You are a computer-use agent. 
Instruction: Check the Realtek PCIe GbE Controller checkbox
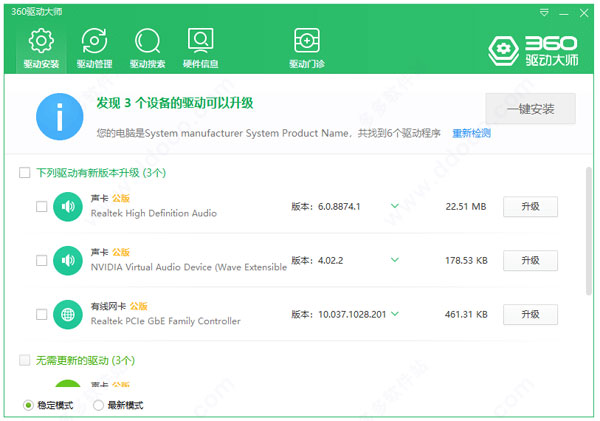pos(41,315)
